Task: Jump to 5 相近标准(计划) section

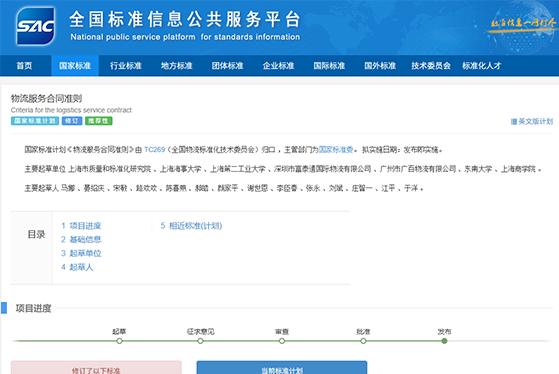Action: (191, 226)
